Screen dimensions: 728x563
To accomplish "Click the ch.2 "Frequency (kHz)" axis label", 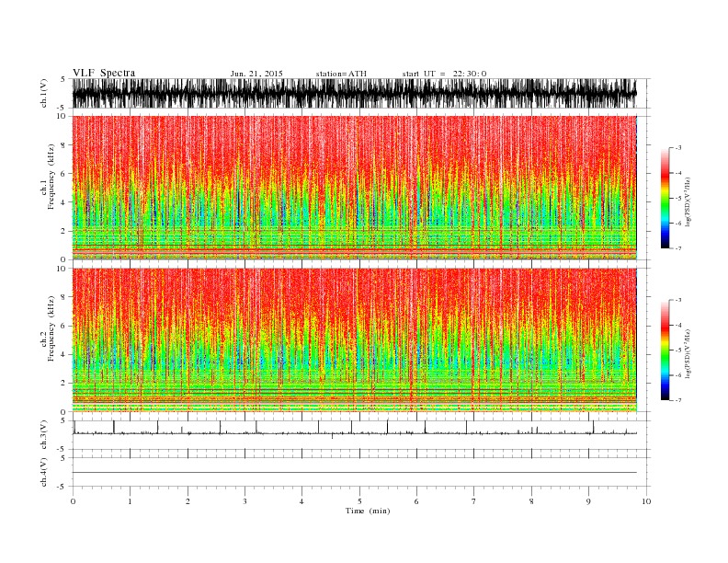I will coord(51,329).
